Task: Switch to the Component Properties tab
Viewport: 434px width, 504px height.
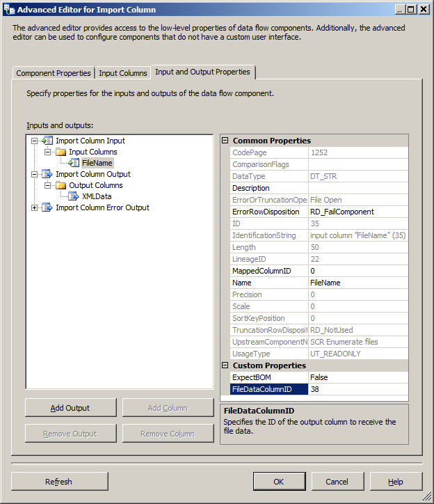Action: click(x=54, y=73)
